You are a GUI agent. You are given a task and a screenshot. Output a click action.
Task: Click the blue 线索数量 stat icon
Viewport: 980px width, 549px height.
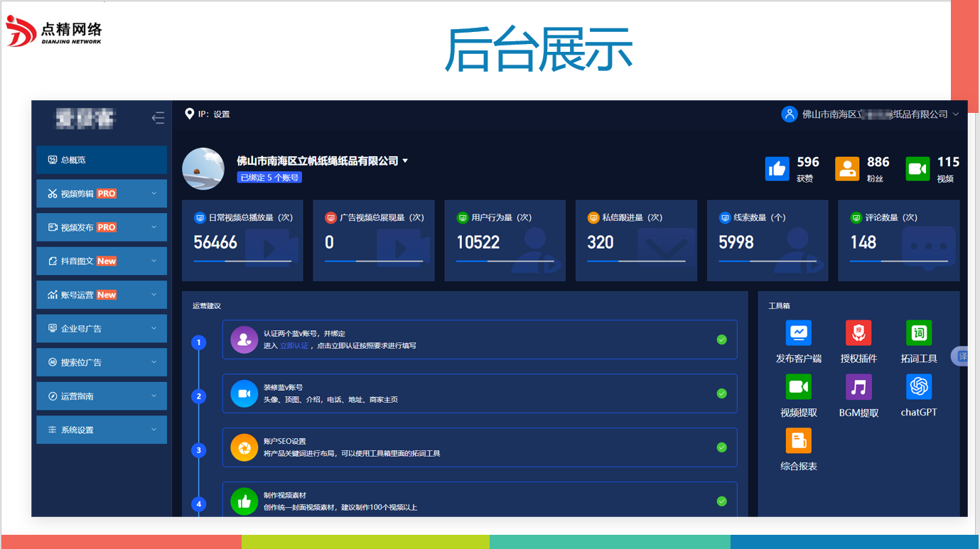coord(724,218)
